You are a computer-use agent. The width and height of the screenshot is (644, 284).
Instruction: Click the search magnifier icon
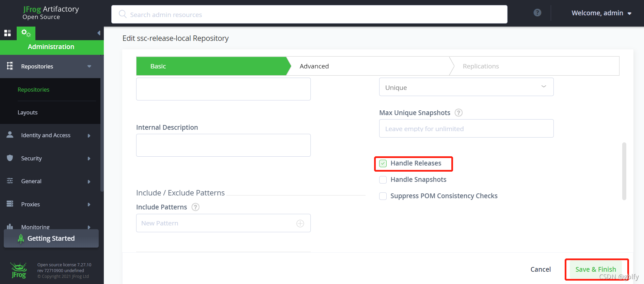tap(123, 14)
